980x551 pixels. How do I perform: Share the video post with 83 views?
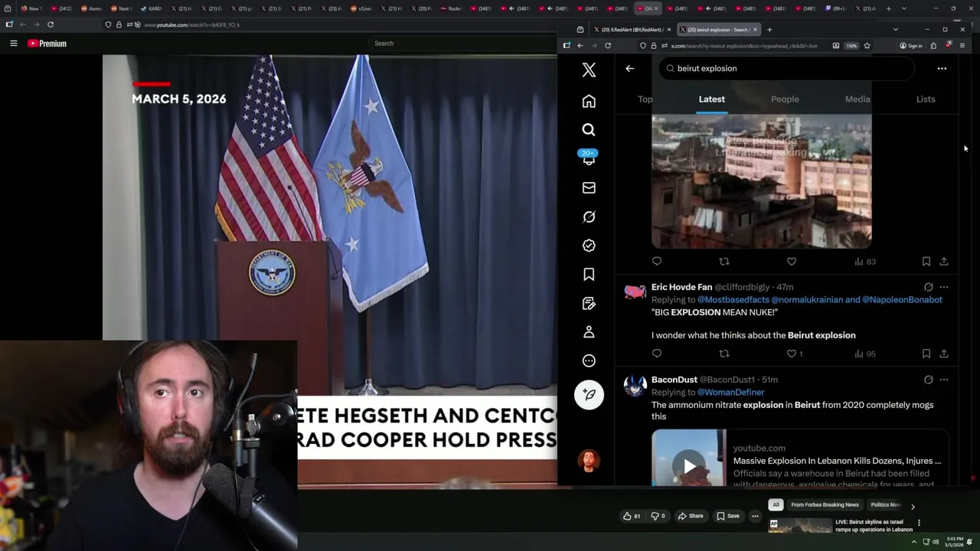(944, 262)
